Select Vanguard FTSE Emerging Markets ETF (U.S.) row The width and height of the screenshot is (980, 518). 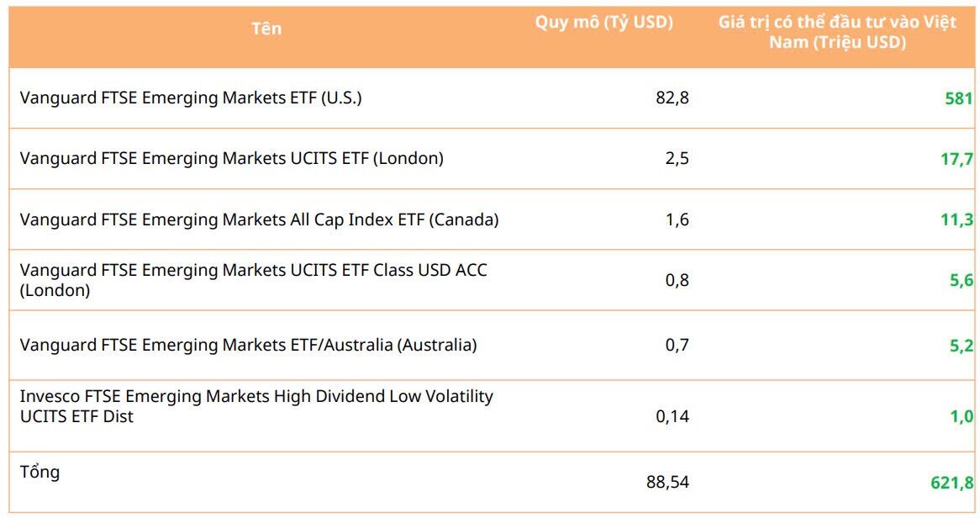coord(491,98)
